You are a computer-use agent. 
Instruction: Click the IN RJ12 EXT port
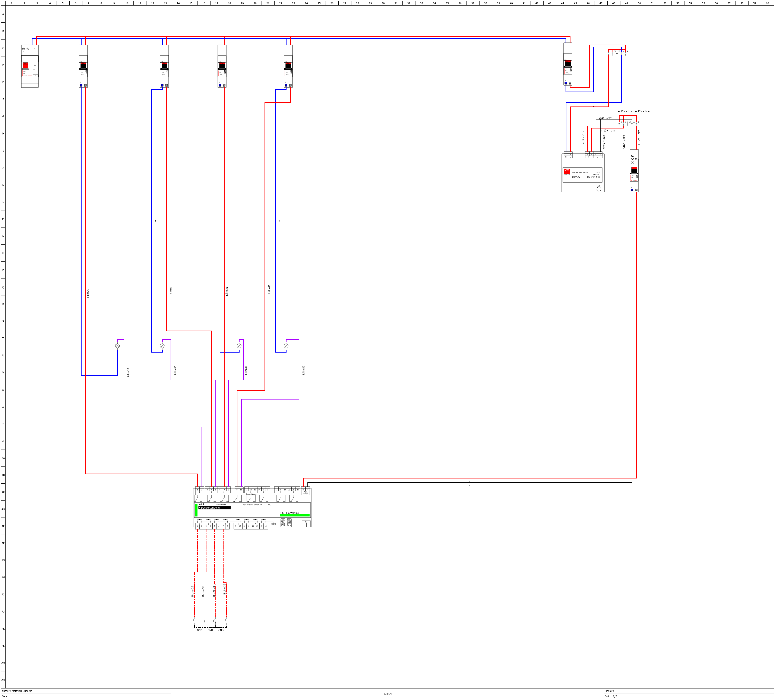point(283,523)
